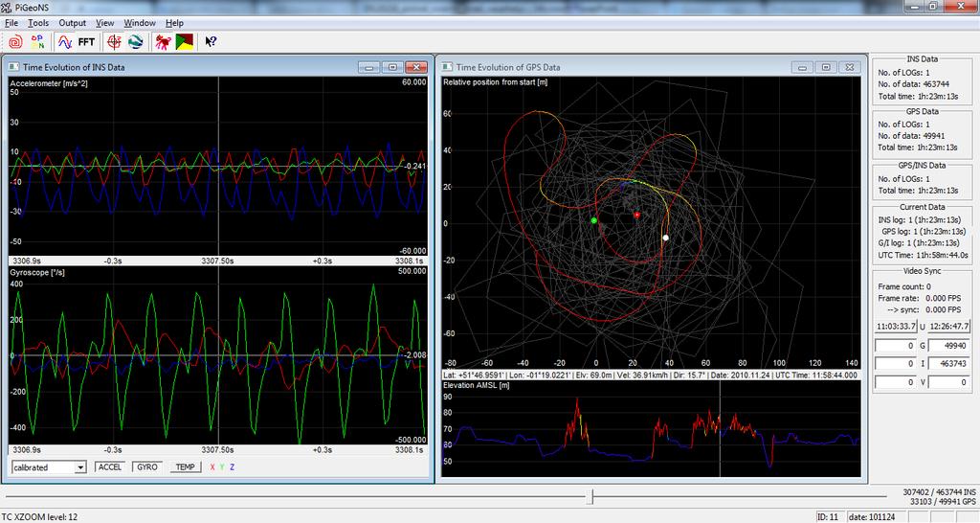Image resolution: width=980 pixels, height=523 pixels.
Task: Click the accelerometer cursor value -0.241
Action: click(x=414, y=167)
